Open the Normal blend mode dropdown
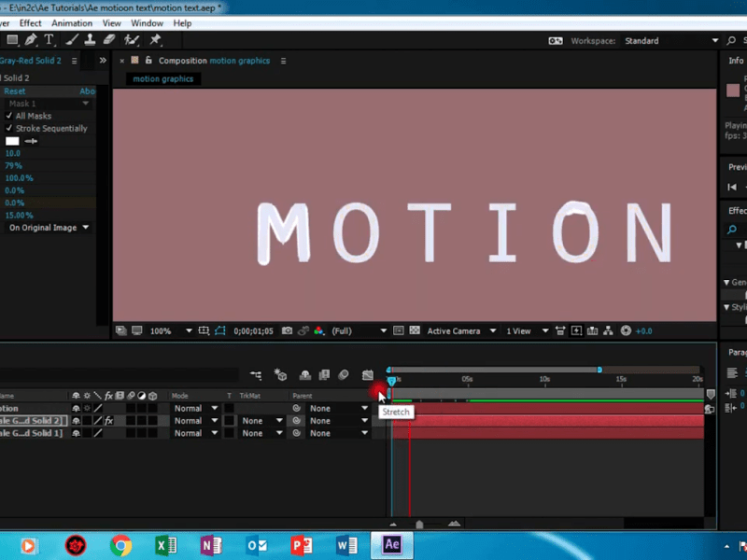Screen dimensions: 747x560 [193, 408]
